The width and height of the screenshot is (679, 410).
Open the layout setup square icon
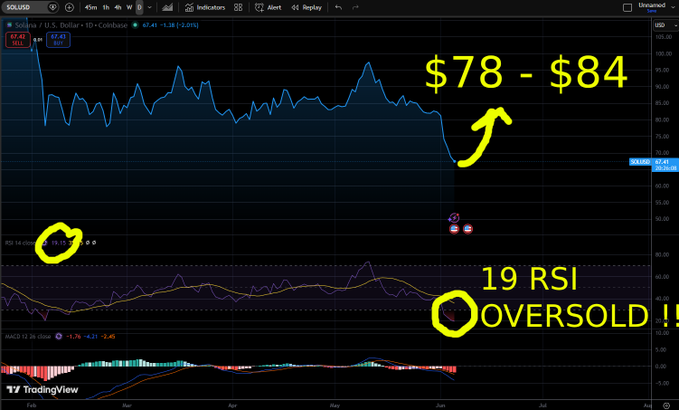627,8
